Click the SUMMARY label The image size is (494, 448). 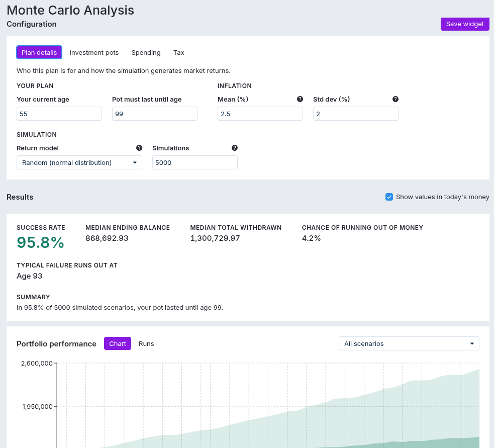coord(33,297)
